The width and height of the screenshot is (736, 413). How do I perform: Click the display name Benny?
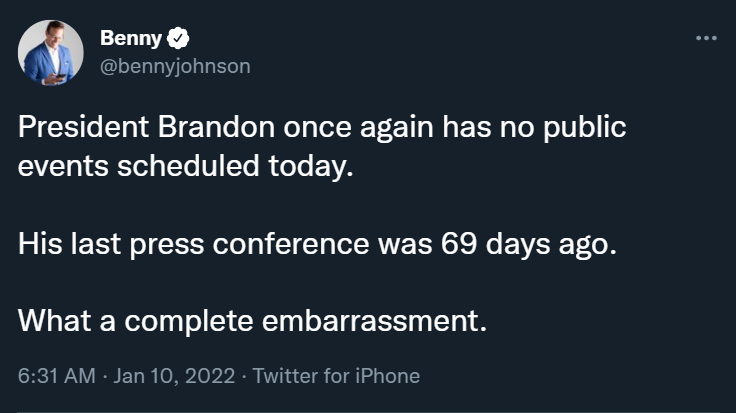[129, 39]
